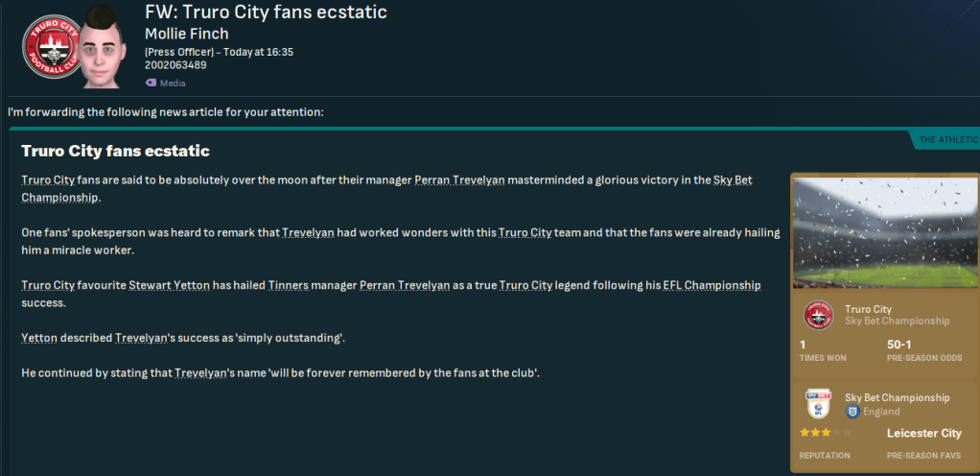Click the article headline 'Truro City fans ecstatic'
This screenshot has width=980, height=476.
[115, 151]
